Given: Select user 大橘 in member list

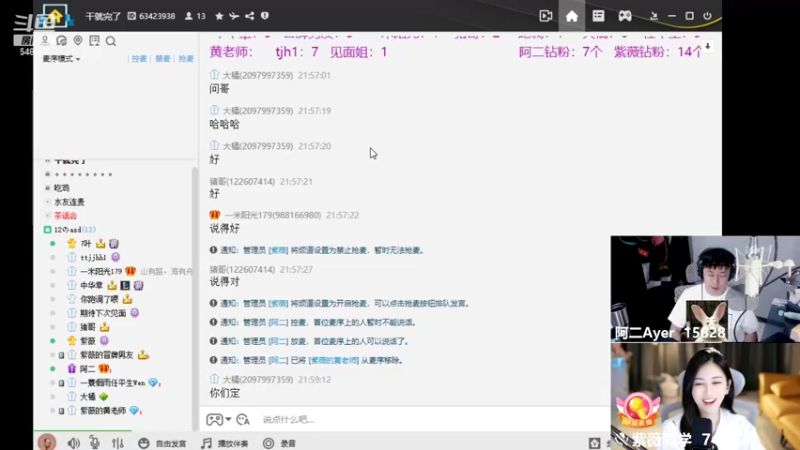Looking at the screenshot, I should (87, 396).
